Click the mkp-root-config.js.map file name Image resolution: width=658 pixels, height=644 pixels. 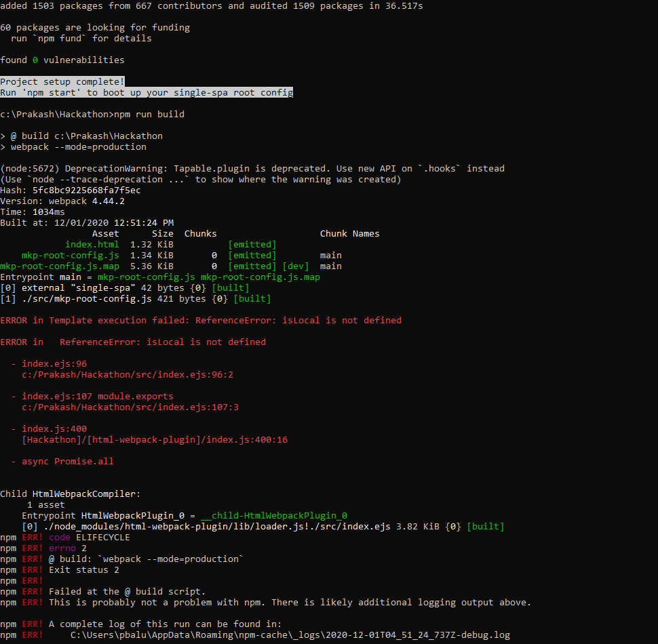pos(58,266)
